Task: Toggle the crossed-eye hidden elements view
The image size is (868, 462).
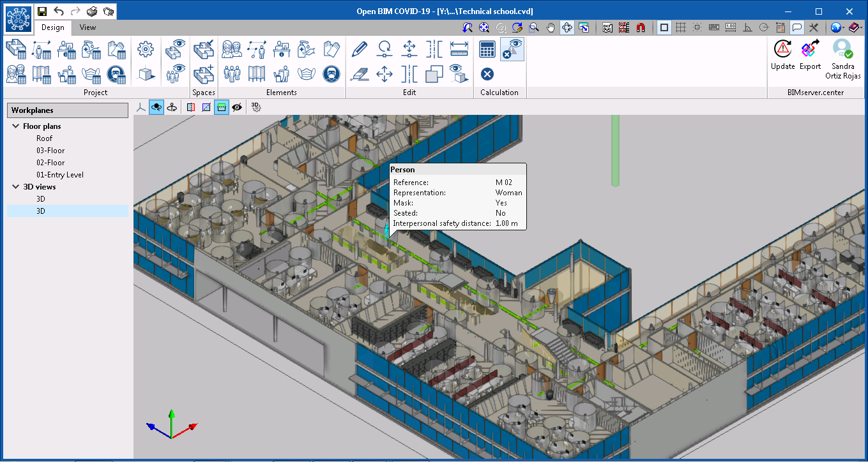Action: (237, 107)
